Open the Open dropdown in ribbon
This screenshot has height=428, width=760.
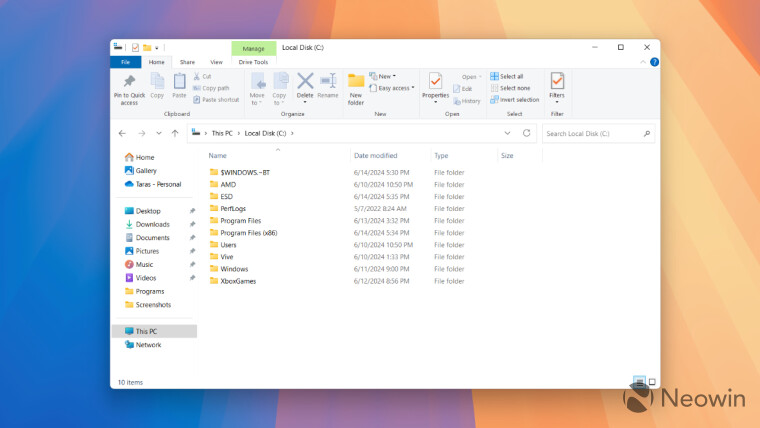coord(471,77)
